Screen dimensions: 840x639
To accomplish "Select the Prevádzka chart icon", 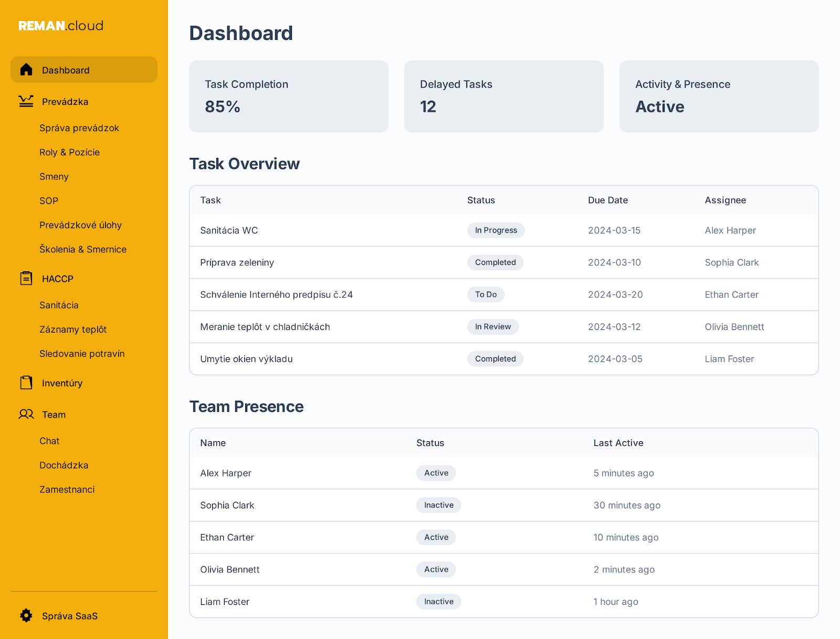I will click(x=26, y=102).
